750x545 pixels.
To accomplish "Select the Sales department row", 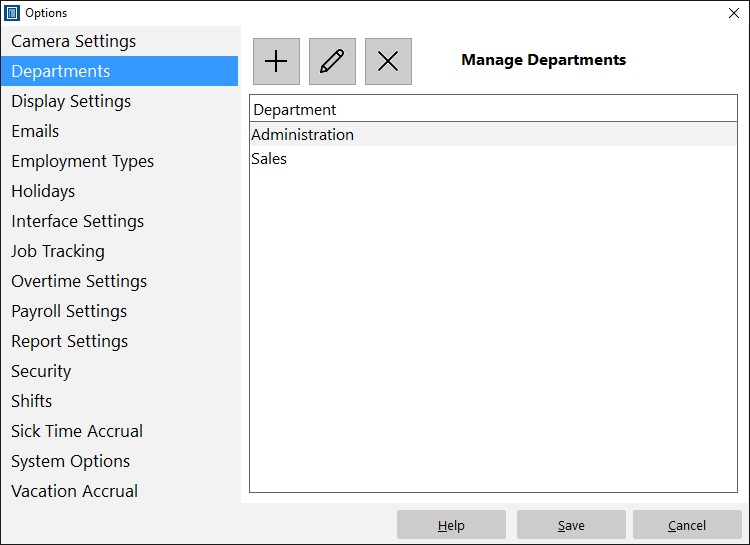I will click(493, 158).
